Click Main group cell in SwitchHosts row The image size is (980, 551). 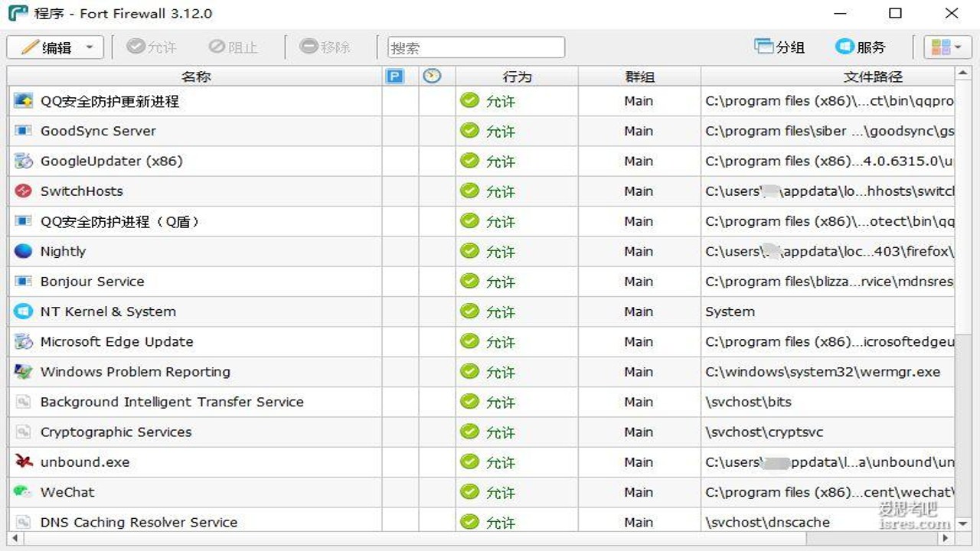(x=639, y=191)
